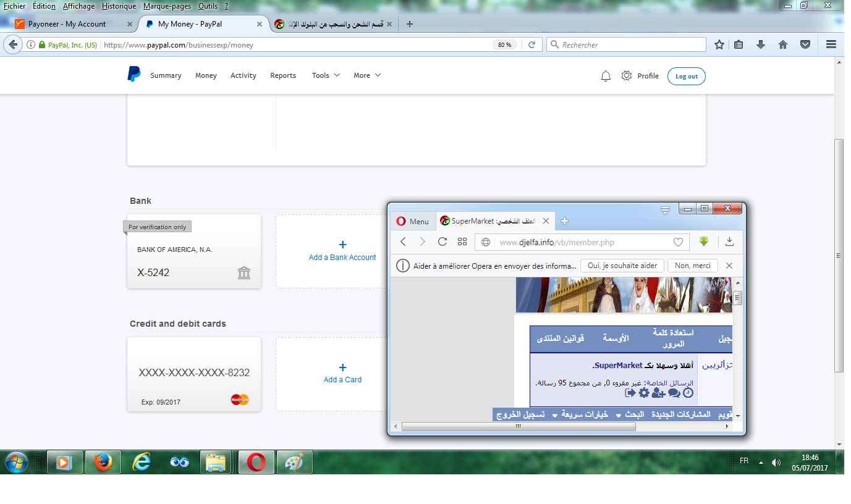This screenshot has width=851, height=504.
Task: Open the Opera Menu button
Action: tap(413, 221)
